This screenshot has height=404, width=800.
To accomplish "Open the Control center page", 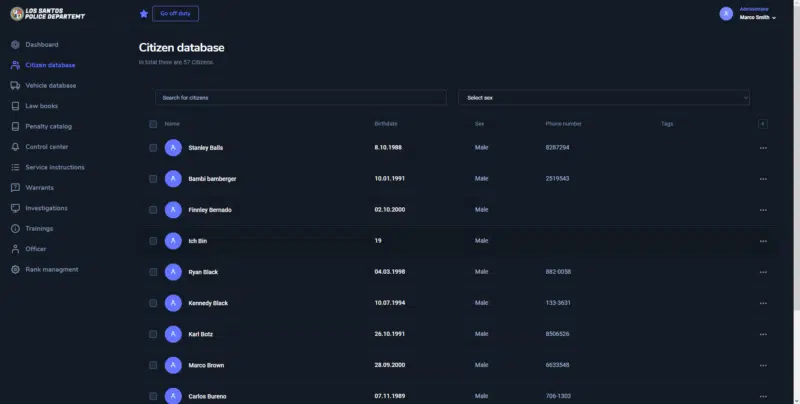I will [x=46, y=147].
